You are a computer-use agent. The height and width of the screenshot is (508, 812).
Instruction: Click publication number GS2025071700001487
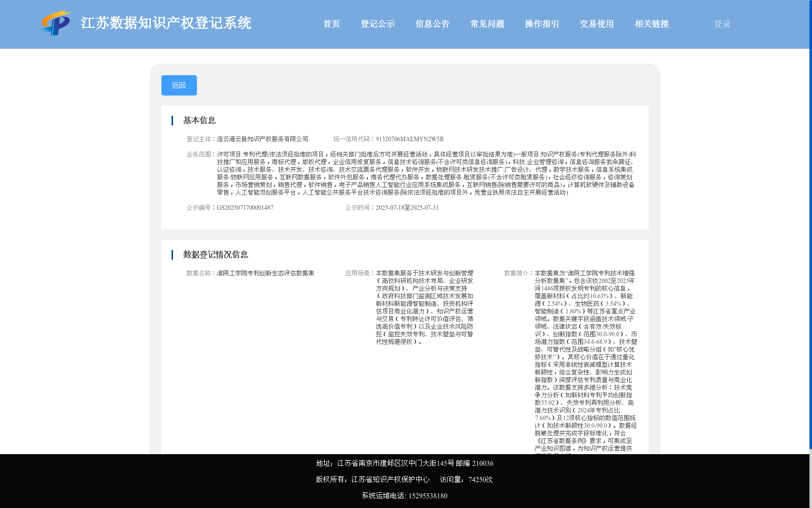click(x=245, y=208)
